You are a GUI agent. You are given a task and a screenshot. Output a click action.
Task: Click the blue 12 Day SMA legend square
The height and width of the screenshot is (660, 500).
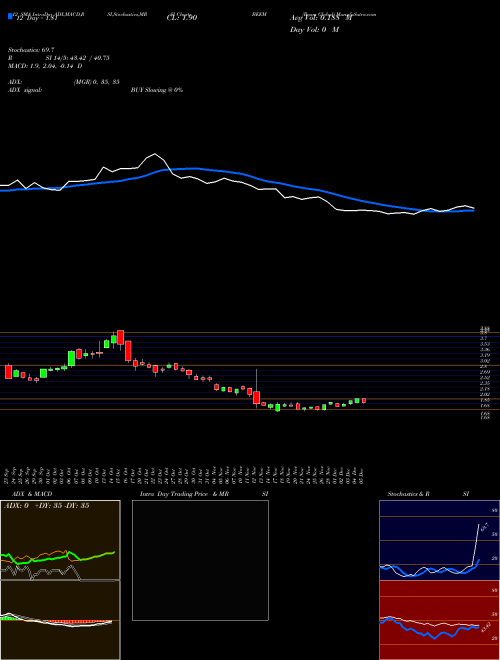click(10, 16)
